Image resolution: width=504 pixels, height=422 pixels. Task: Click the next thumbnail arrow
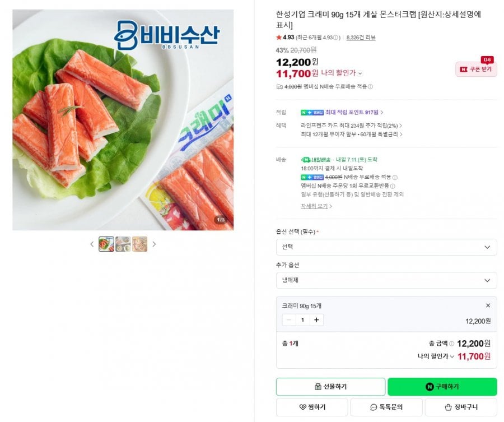point(154,244)
